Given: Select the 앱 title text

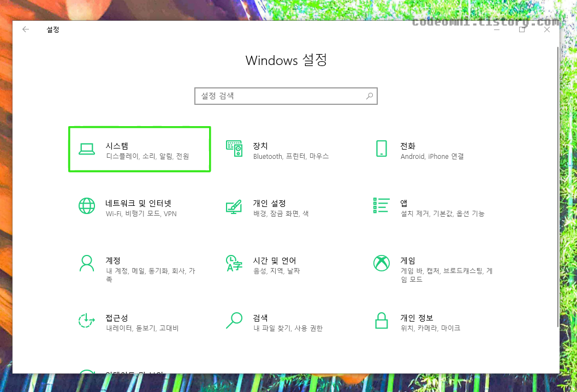Looking at the screenshot, I should 404,203.
